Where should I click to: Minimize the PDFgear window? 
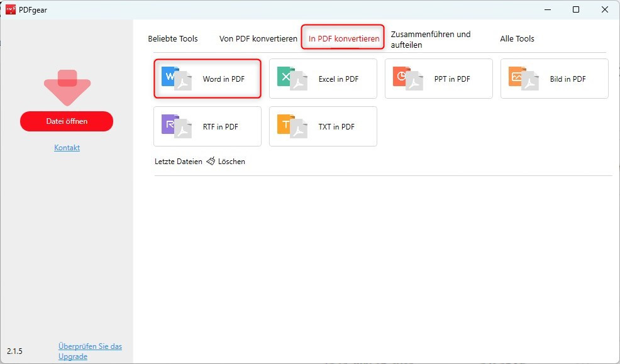[548, 9]
